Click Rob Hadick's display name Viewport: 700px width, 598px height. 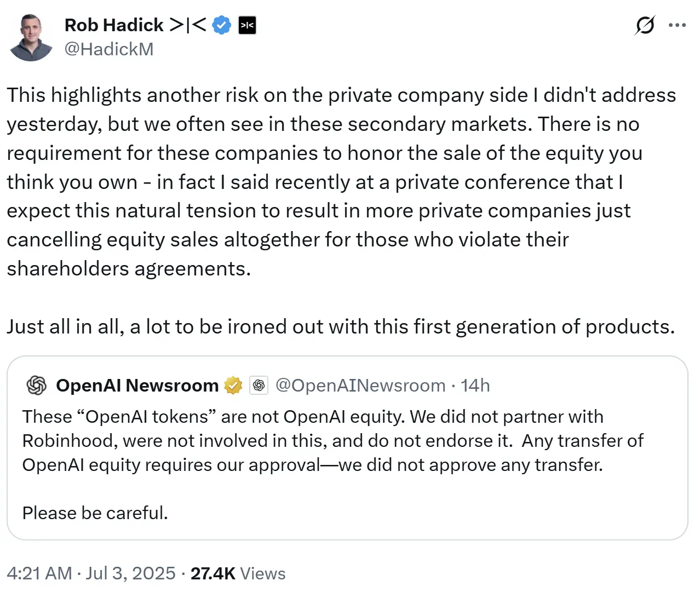(113, 25)
